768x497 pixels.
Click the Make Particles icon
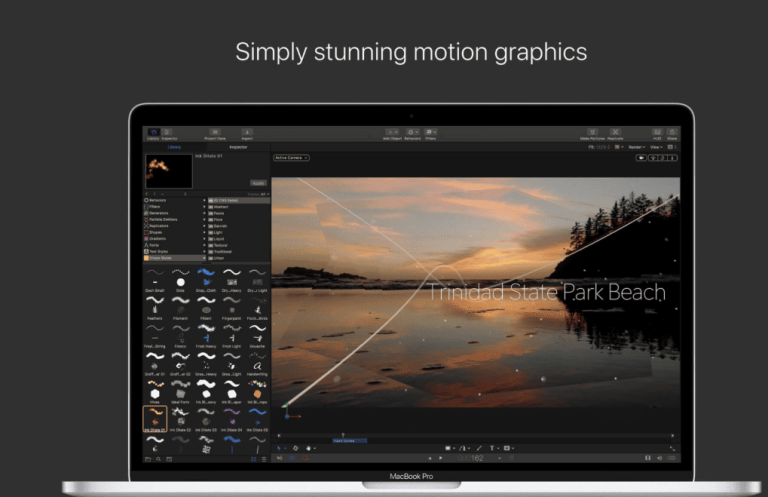click(592, 132)
